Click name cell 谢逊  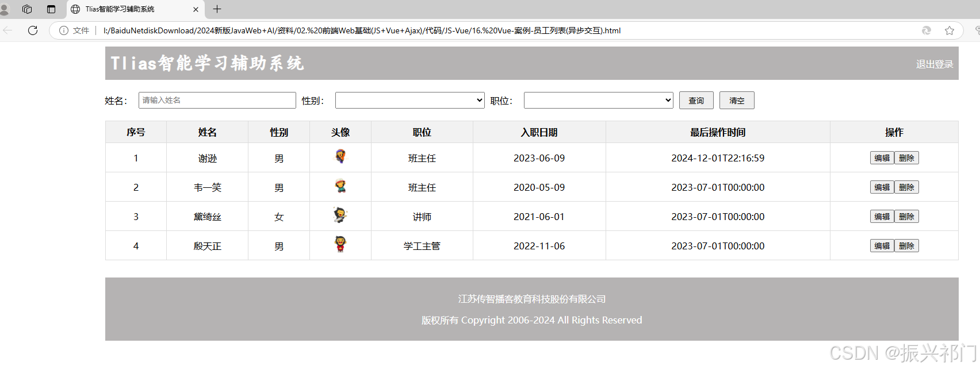click(208, 158)
